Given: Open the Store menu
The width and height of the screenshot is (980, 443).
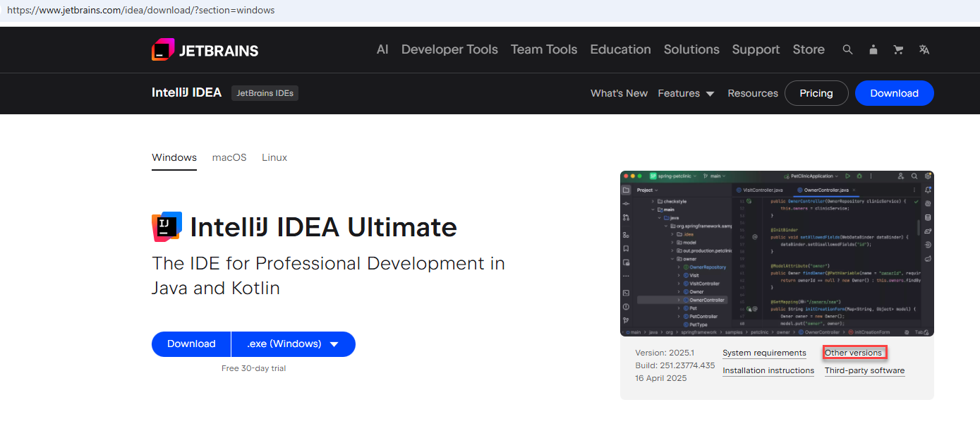Looking at the screenshot, I should click(x=809, y=49).
